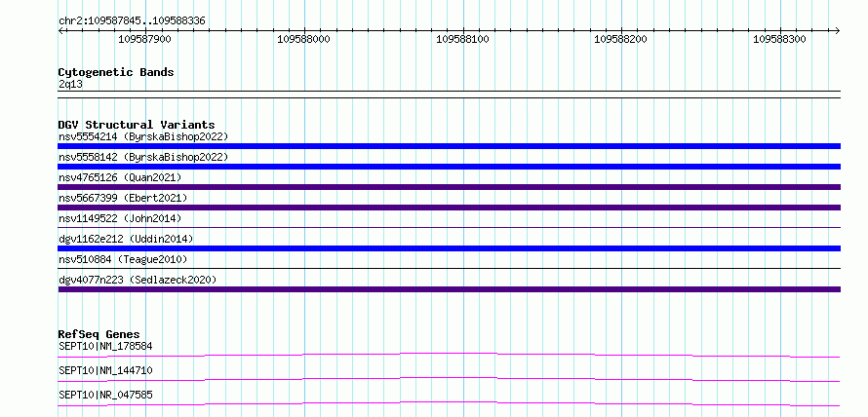Click the purple bar for dgv4077n223
This screenshot has height=417, width=868.
449,289
